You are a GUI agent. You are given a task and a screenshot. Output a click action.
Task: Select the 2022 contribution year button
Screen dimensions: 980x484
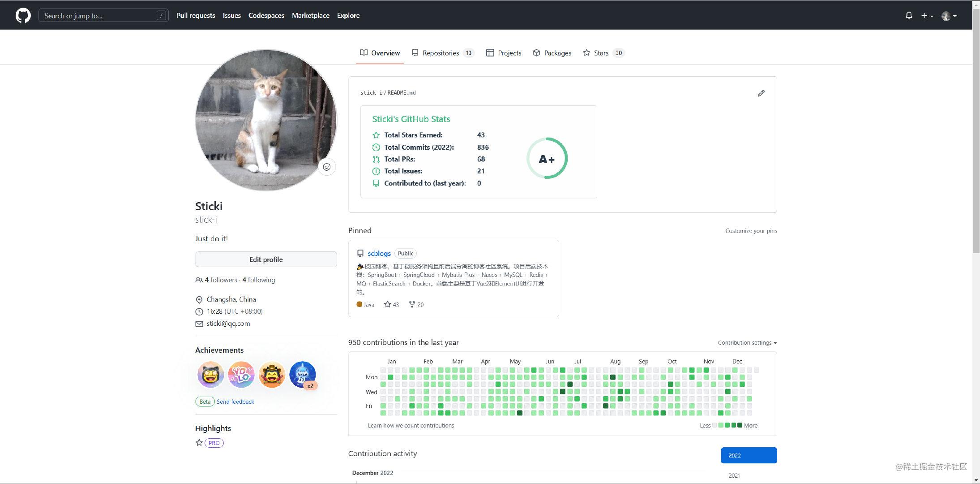(749, 455)
